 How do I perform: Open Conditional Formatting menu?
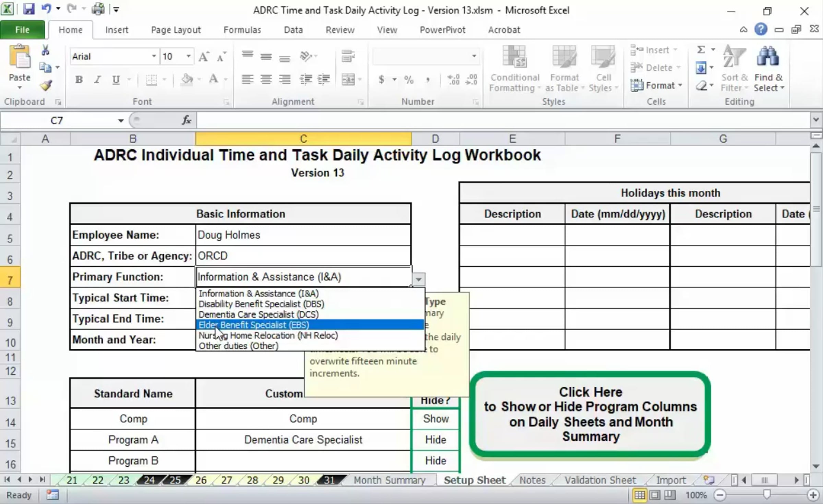coord(515,69)
